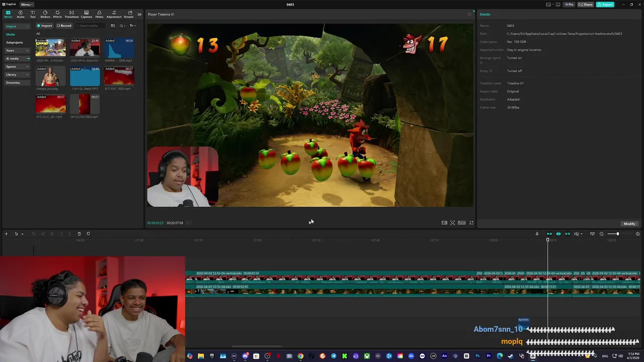Viewport: 644px width, 362px height.
Task: Click the Import button
Action: (x=44, y=26)
